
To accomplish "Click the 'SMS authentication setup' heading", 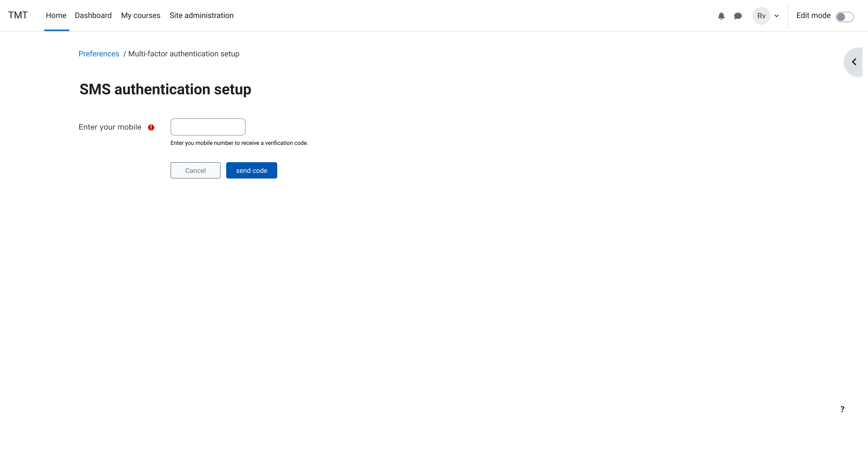I will coord(165,90).
